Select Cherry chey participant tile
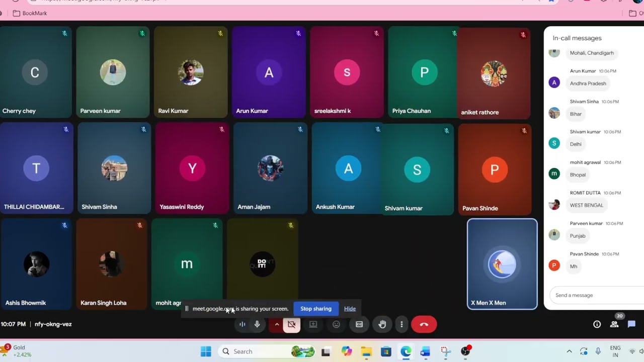The height and width of the screenshot is (362, 644). pyautogui.click(x=36, y=72)
